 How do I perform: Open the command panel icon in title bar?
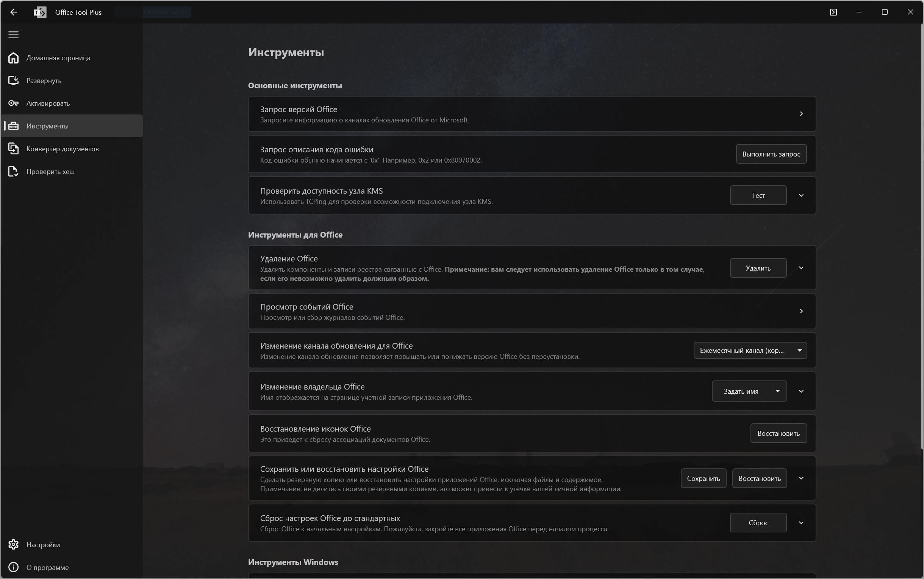[x=833, y=12]
